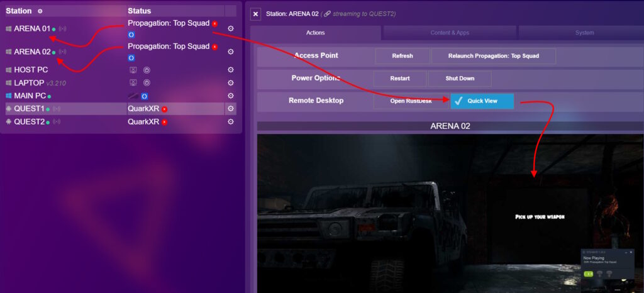Click streaming signal icon beside QUEST1

[x=57, y=109]
